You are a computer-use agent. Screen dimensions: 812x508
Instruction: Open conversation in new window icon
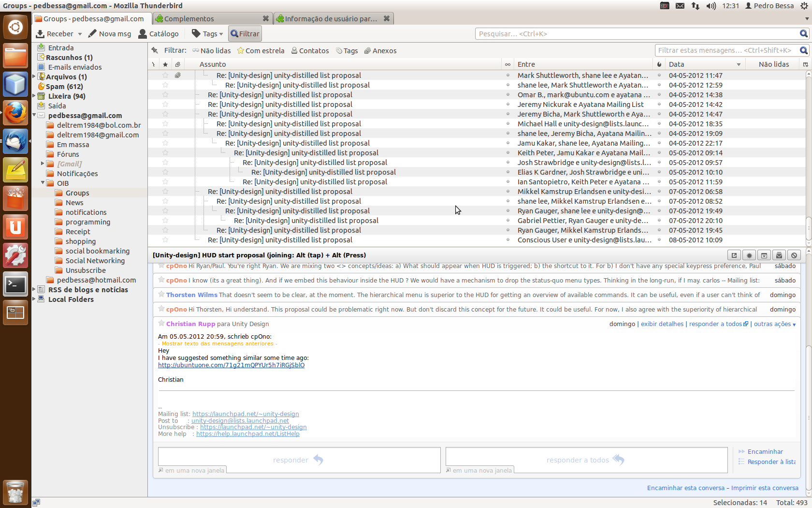pos(734,255)
